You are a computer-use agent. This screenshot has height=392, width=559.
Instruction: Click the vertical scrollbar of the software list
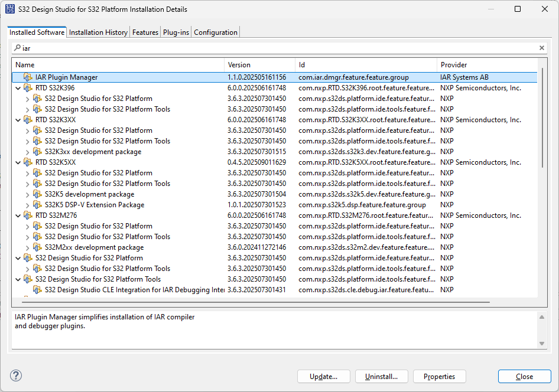[542, 117]
